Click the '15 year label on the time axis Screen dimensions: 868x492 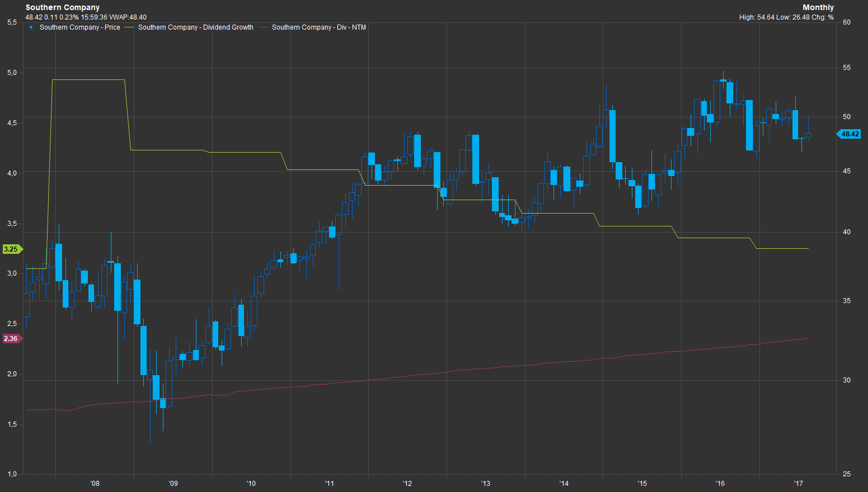[642, 484]
